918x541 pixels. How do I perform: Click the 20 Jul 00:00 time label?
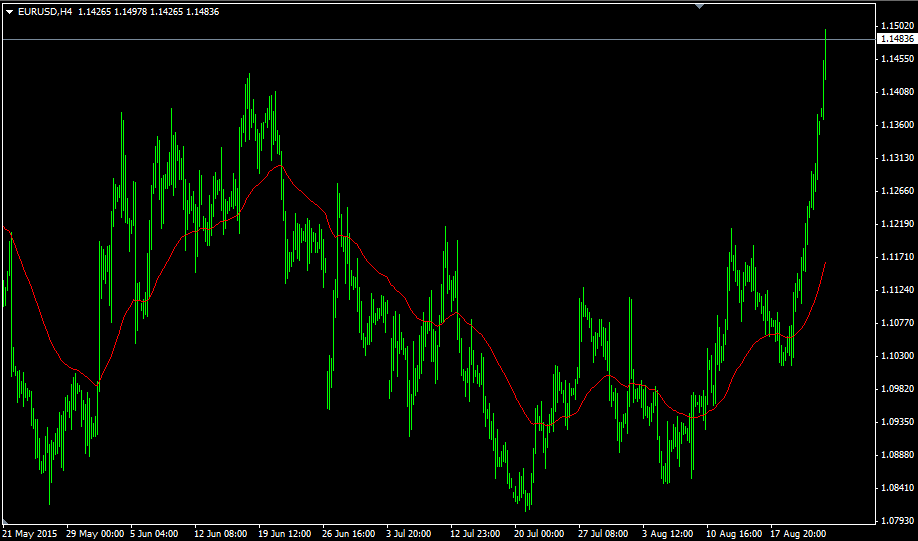539,534
